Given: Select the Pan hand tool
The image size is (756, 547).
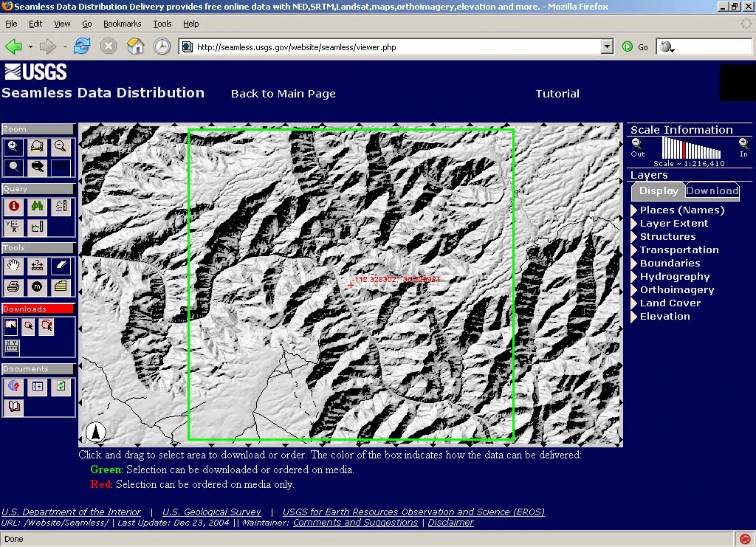Looking at the screenshot, I should click(13, 266).
